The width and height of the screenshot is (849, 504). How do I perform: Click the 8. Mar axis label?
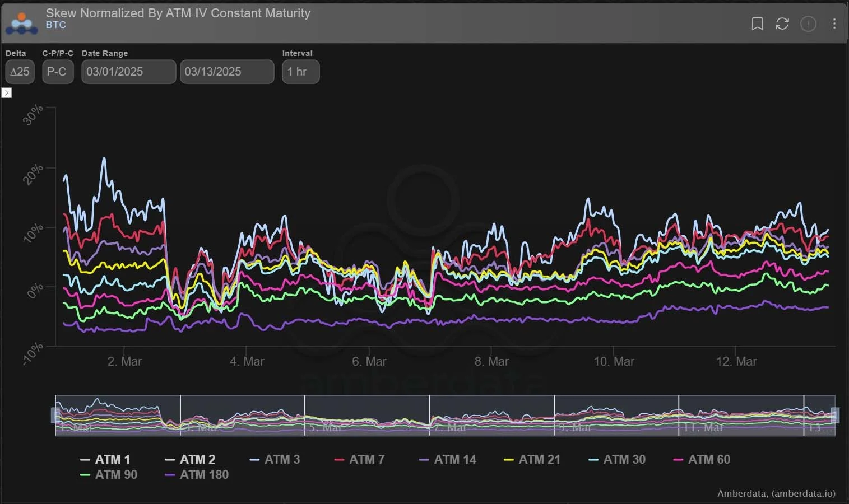[x=491, y=362]
